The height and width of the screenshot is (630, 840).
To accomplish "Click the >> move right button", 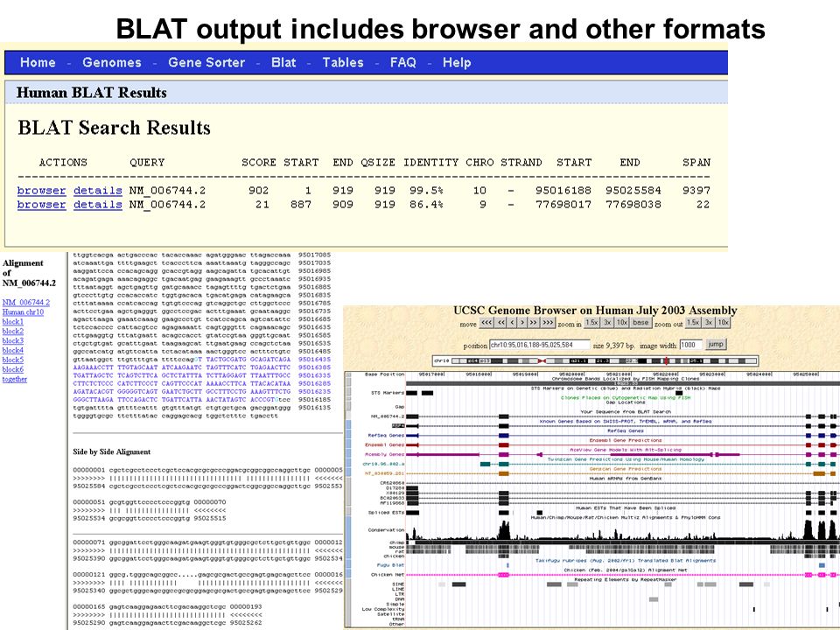I will point(534,323).
